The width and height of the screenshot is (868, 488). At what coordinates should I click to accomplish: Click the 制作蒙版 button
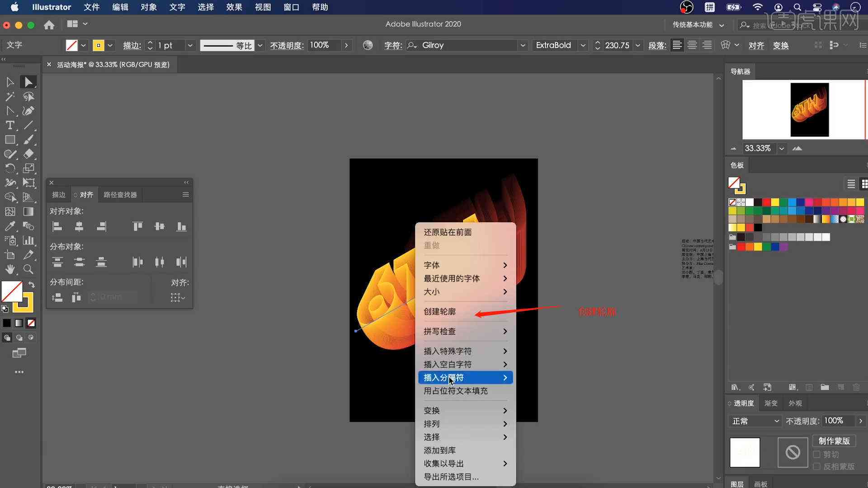tap(834, 441)
